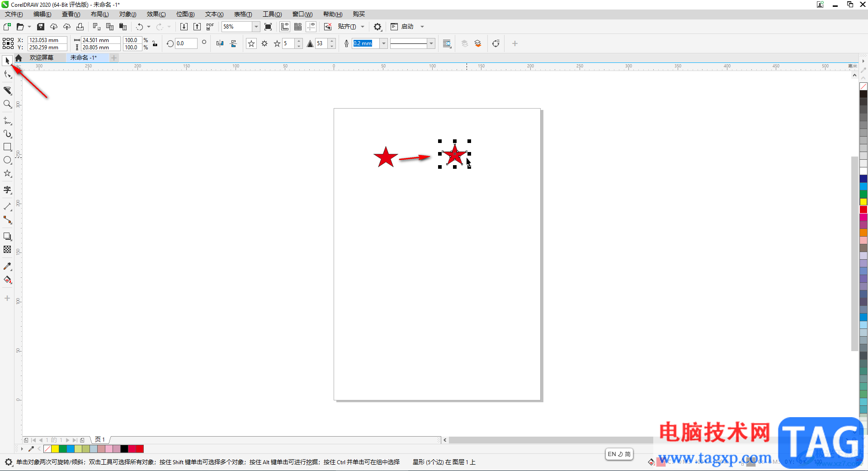Choose the Freehand drawing tool
Viewport: 868px width, 471px height.
click(7, 121)
